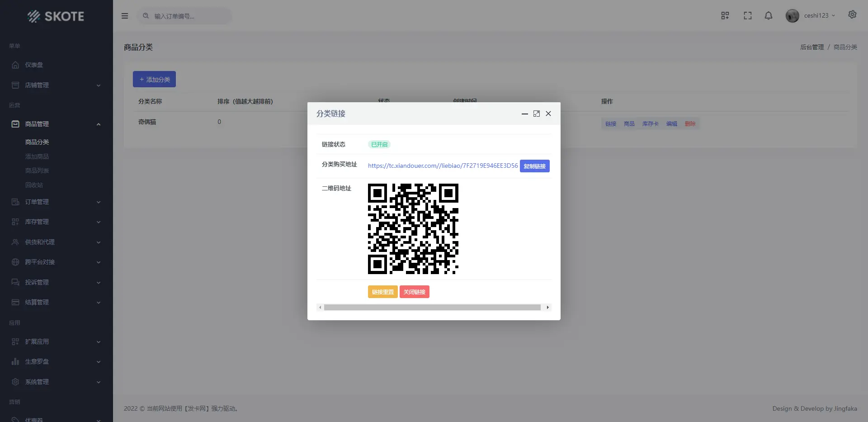
Task: Click the cross-platform globe icon
Action: pyautogui.click(x=15, y=262)
